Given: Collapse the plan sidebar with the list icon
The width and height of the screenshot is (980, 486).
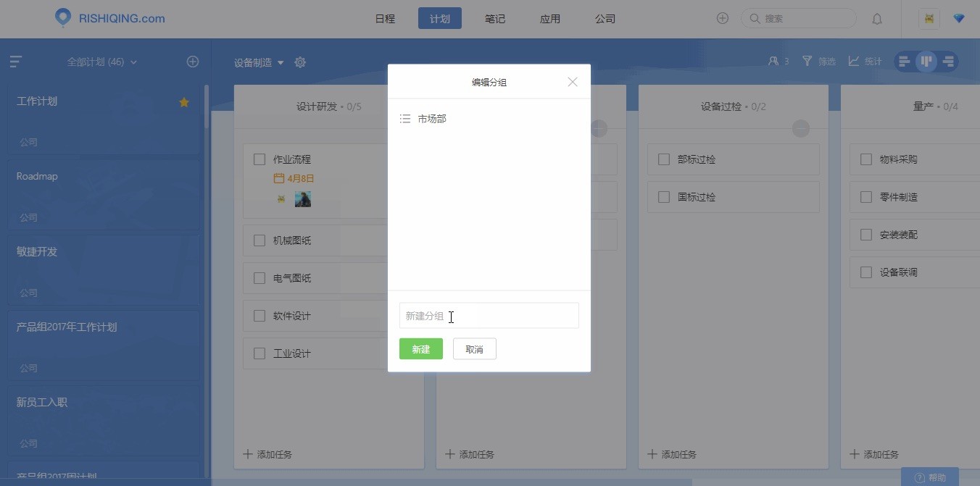Looking at the screenshot, I should point(16,62).
